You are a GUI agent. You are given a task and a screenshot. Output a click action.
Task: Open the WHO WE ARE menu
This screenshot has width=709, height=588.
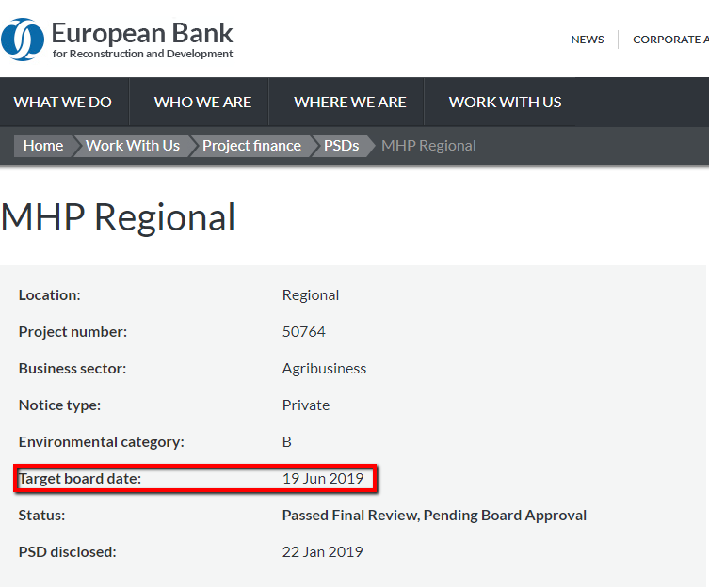coord(202,103)
